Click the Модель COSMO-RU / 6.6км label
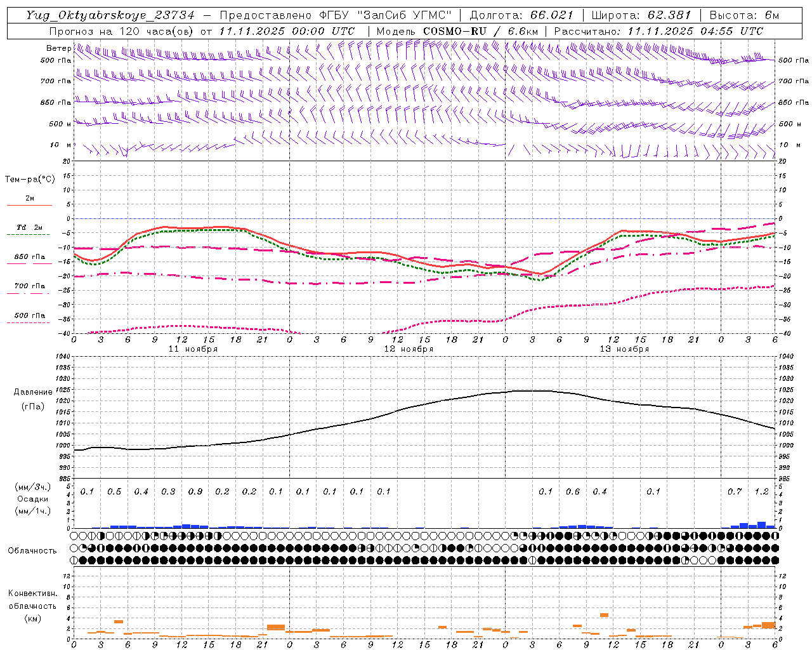The height and width of the screenshot is (650, 812). [x=457, y=31]
